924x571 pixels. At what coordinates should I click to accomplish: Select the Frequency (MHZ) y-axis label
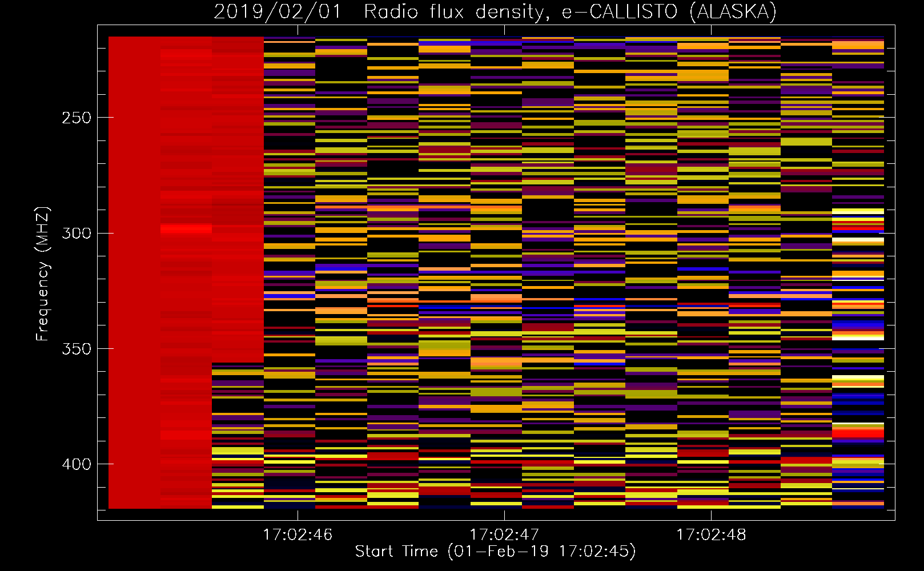pyautogui.click(x=43, y=274)
